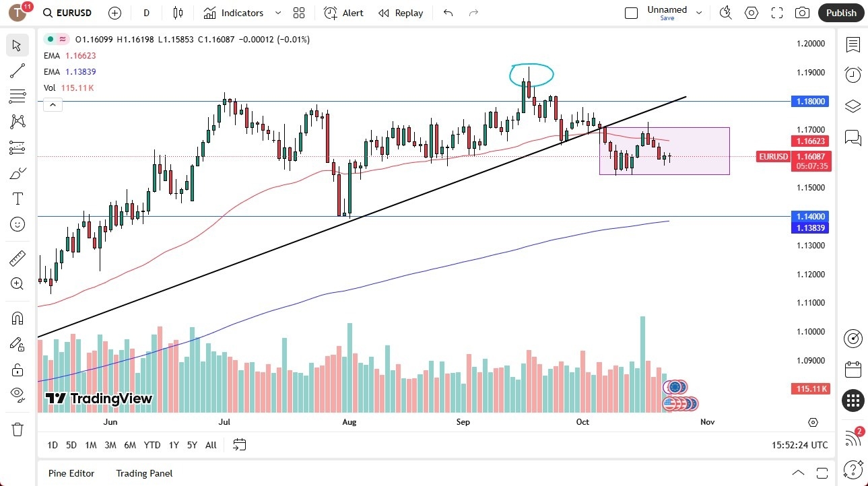
Task: Select the text annotation tool
Action: pyautogui.click(x=18, y=198)
